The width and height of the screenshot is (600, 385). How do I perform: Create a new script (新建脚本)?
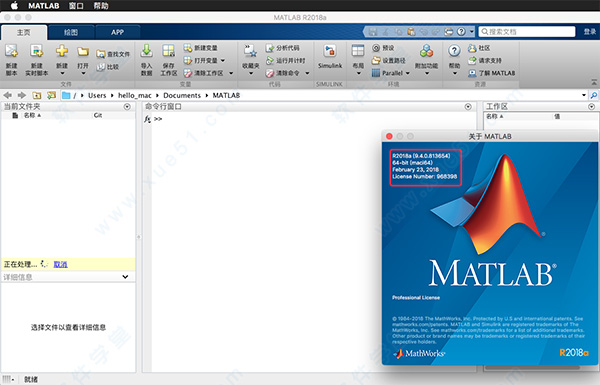11,59
